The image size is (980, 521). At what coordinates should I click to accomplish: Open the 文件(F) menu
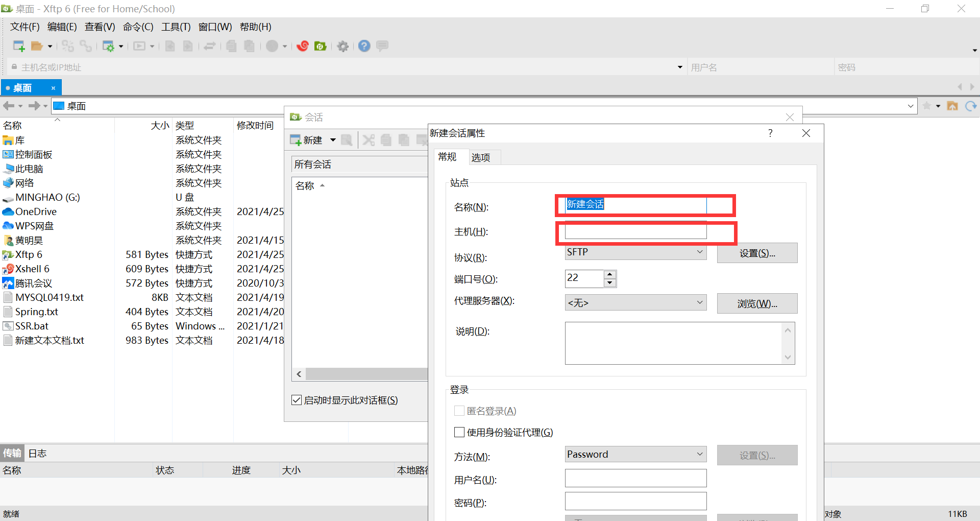(x=25, y=27)
